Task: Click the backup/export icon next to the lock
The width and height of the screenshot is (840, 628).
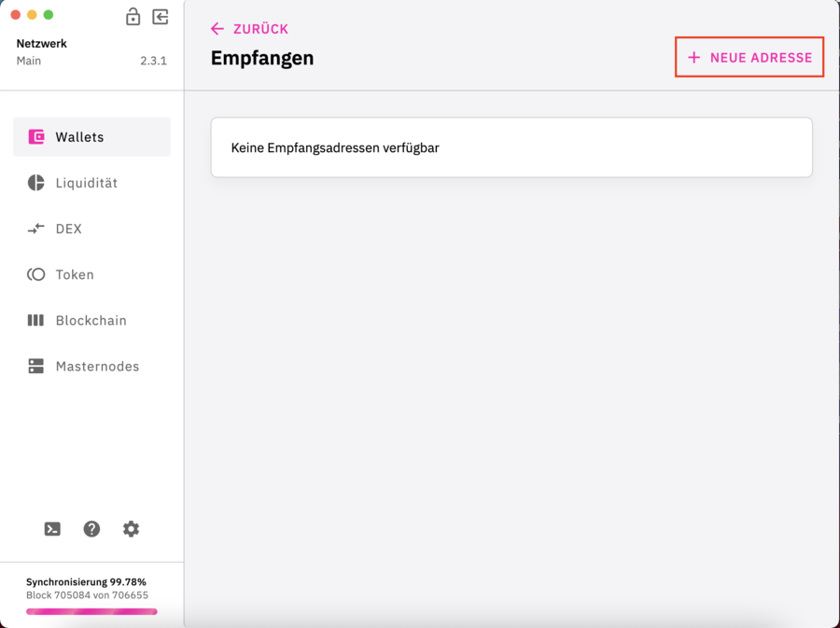Action: [x=160, y=17]
